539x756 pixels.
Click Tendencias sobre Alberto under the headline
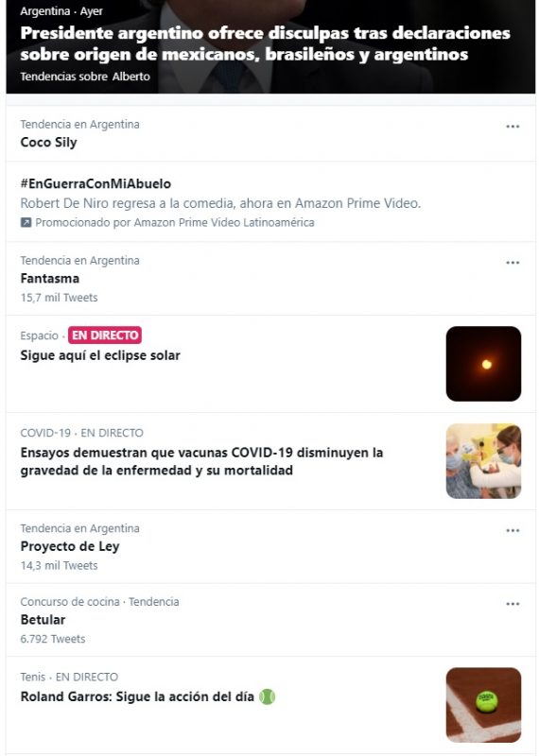(x=85, y=77)
